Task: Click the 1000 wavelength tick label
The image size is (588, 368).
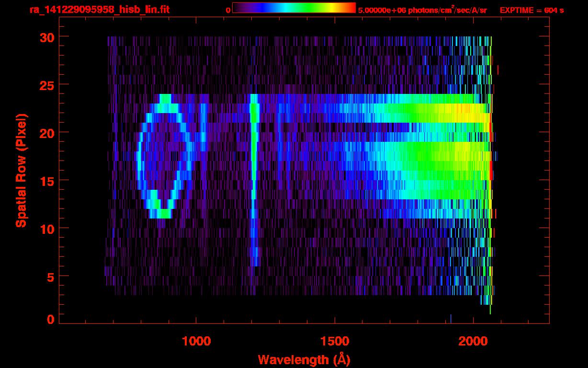Action: [x=196, y=341]
